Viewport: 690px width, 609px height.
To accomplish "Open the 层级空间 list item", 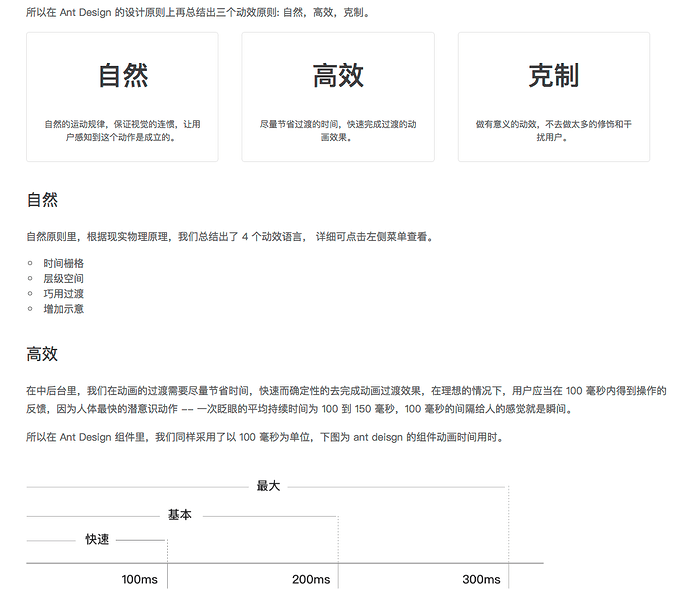I will tap(63, 279).
